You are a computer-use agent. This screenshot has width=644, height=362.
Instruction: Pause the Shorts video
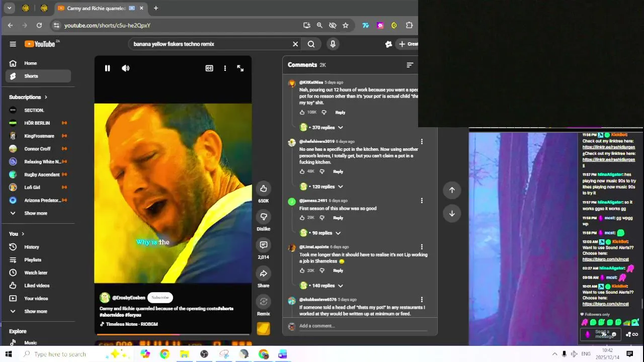click(x=107, y=68)
